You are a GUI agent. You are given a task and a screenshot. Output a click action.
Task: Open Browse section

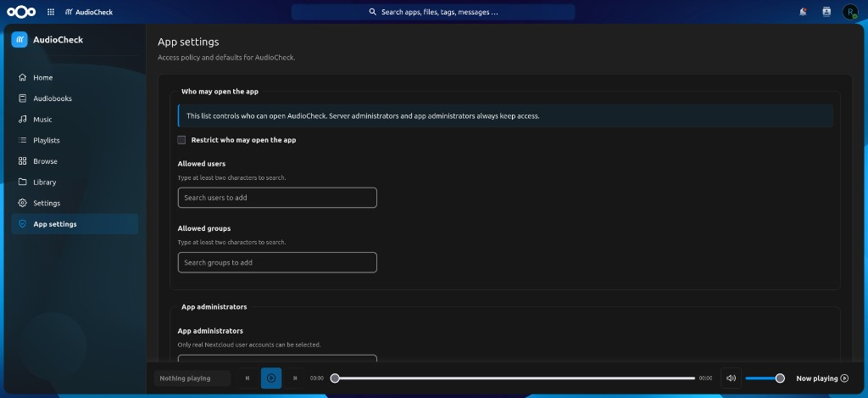(x=75, y=161)
